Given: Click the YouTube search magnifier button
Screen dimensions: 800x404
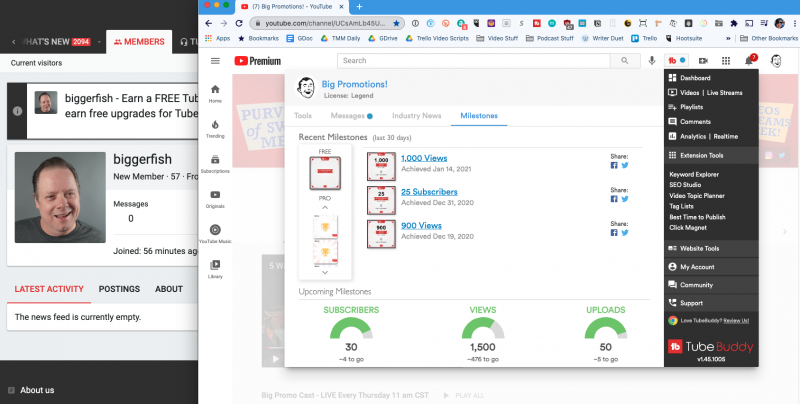Looking at the screenshot, I should (625, 61).
